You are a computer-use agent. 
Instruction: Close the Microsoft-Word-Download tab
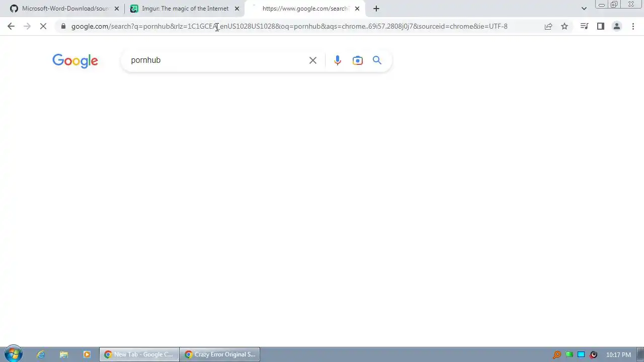[x=117, y=9]
